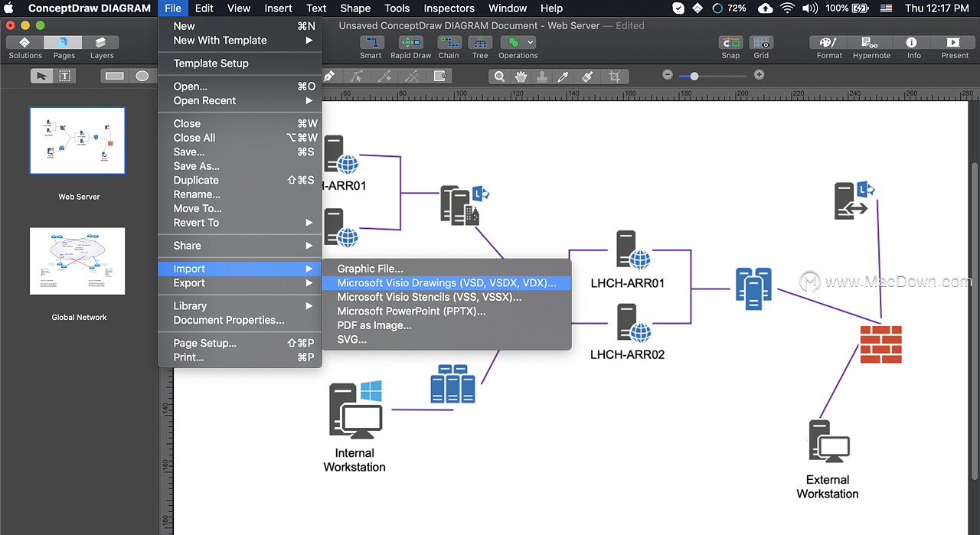This screenshot has width=980, height=535.
Task: Select the text box tool
Action: click(65, 76)
